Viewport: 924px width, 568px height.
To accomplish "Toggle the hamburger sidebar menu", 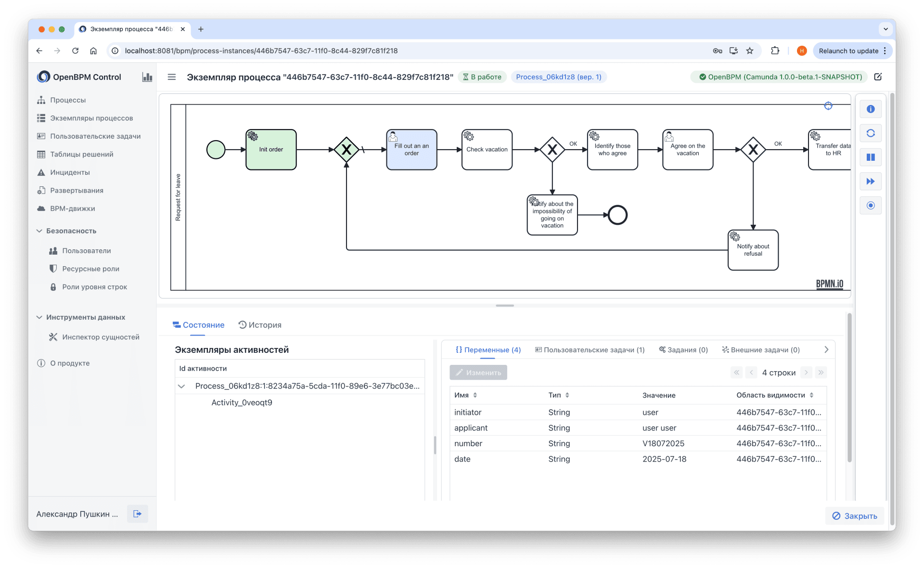I will [x=172, y=77].
